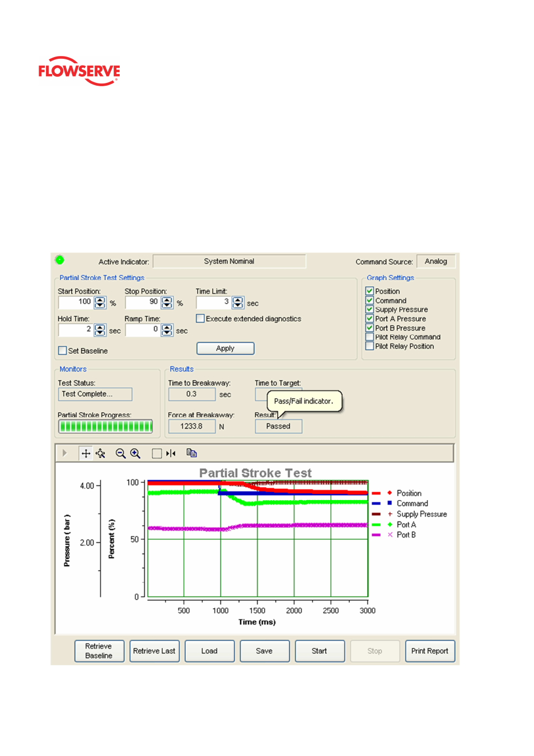This screenshot has width=534, height=756.
Task: Activate the data cursor tool
Action: click(x=171, y=454)
